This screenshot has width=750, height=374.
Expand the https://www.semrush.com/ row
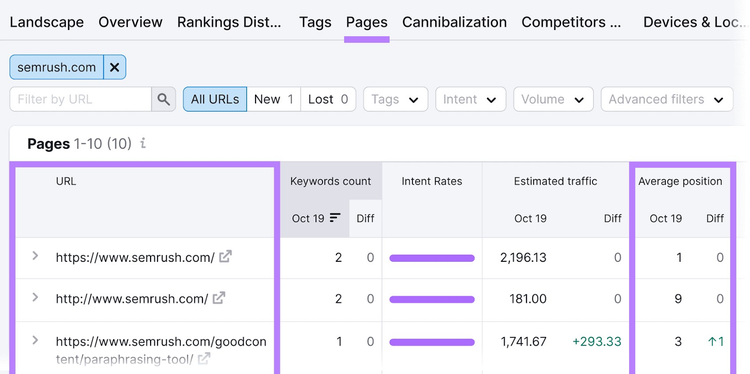coord(35,256)
